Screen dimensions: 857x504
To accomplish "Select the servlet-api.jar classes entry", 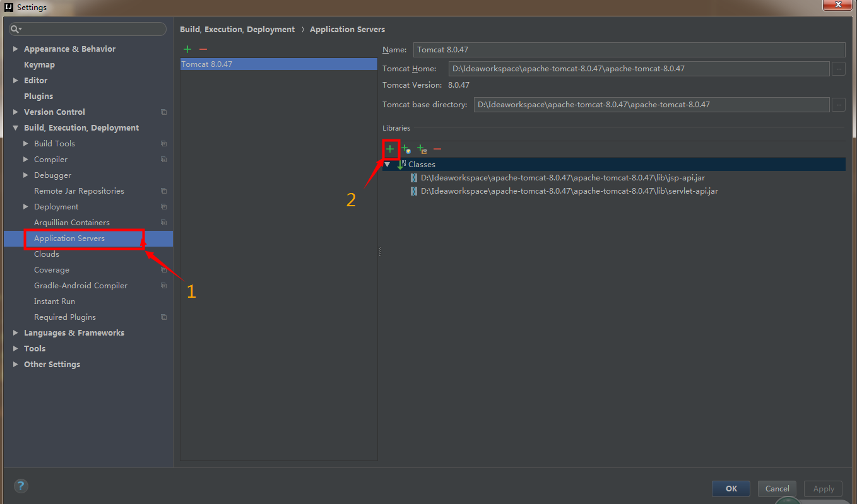I will pyautogui.click(x=565, y=190).
